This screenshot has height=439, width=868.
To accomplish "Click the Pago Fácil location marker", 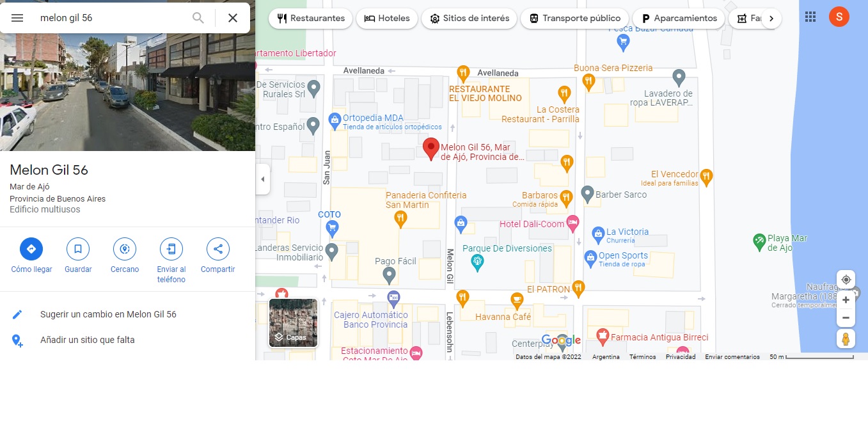I will point(389,276).
